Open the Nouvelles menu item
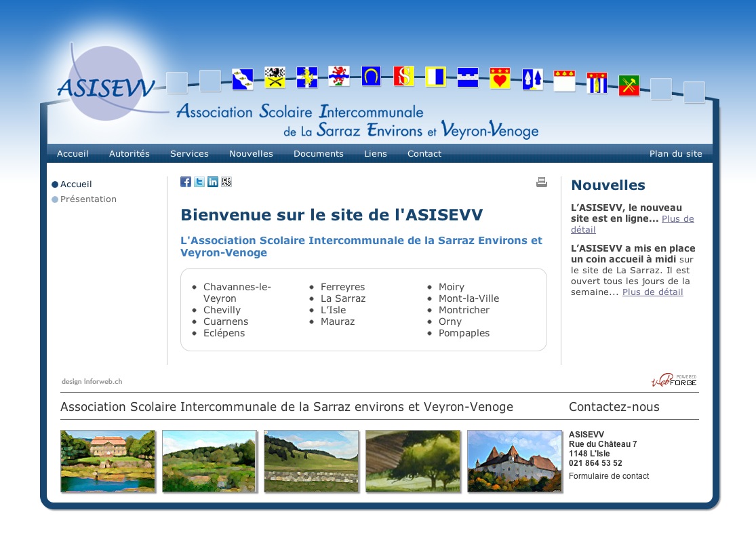Screen dimensions: 756x550 [251, 153]
